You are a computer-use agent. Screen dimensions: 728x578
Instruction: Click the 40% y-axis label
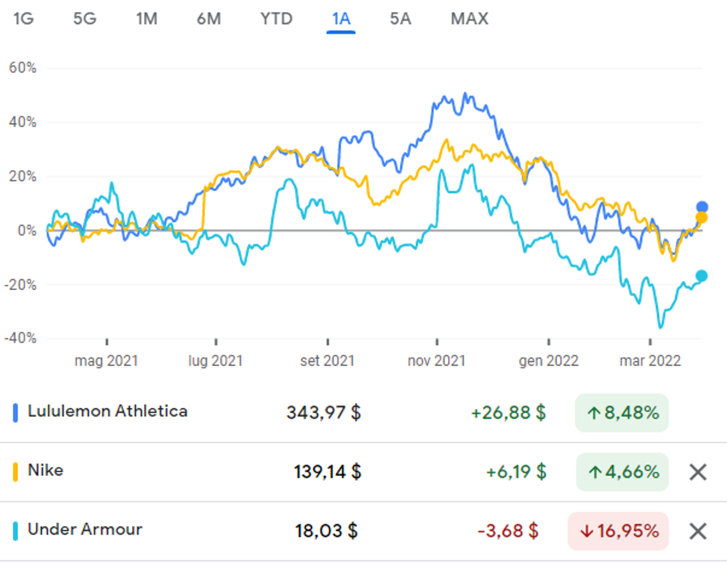click(23, 122)
